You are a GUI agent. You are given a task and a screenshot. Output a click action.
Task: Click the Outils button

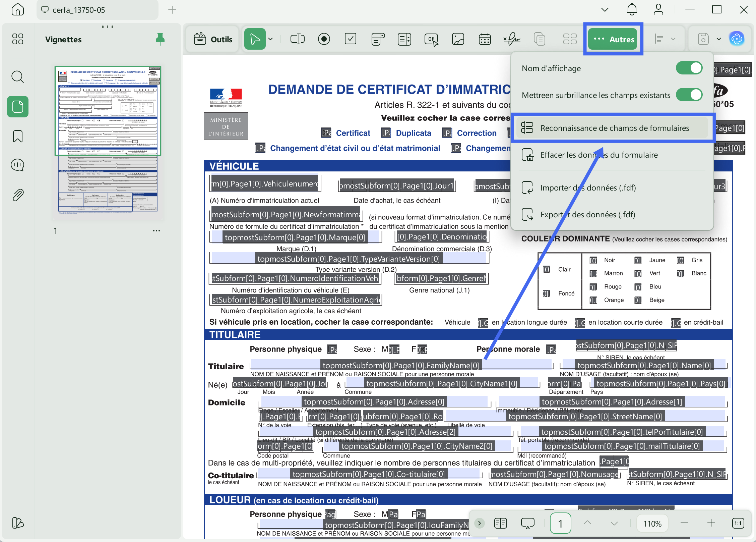(213, 39)
